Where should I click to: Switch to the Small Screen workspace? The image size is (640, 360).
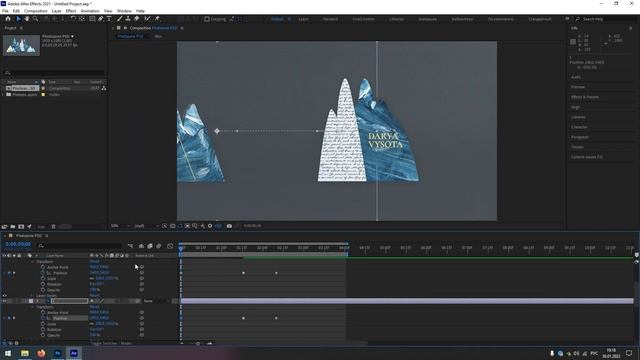pyautogui.click(x=363, y=19)
